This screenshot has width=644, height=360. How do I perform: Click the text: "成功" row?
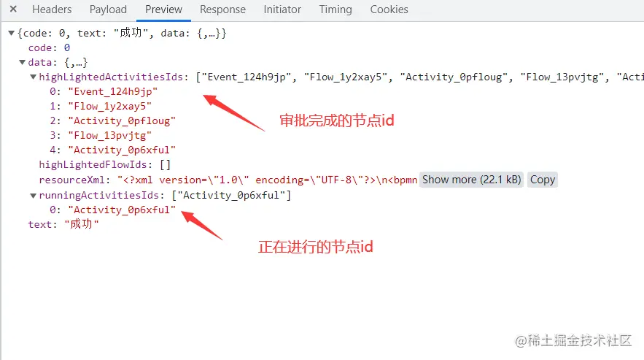63,224
